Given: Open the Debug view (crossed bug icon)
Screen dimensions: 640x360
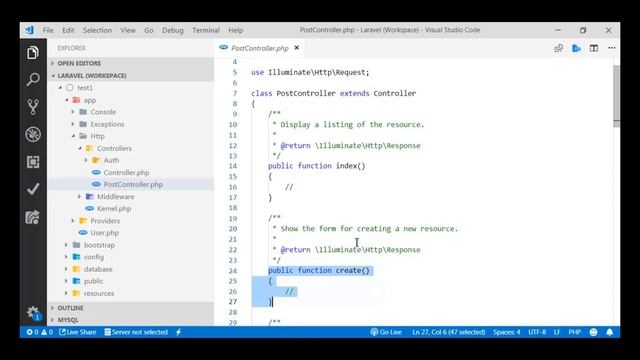Looking at the screenshot, I should click(x=33, y=134).
